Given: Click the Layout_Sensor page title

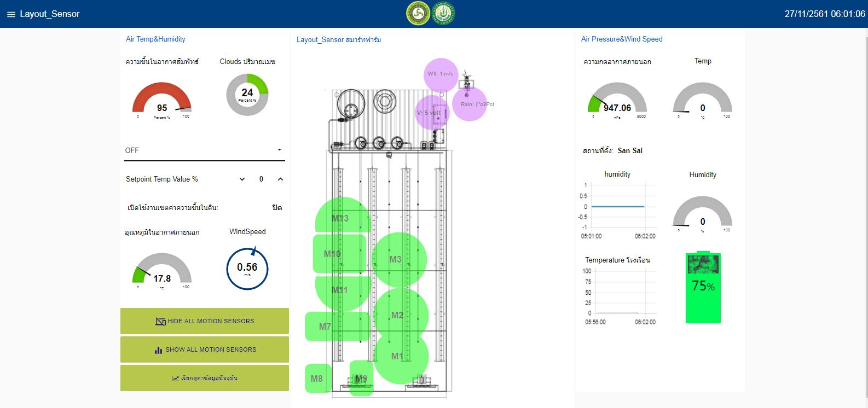Looking at the screenshot, I should 50,14.
